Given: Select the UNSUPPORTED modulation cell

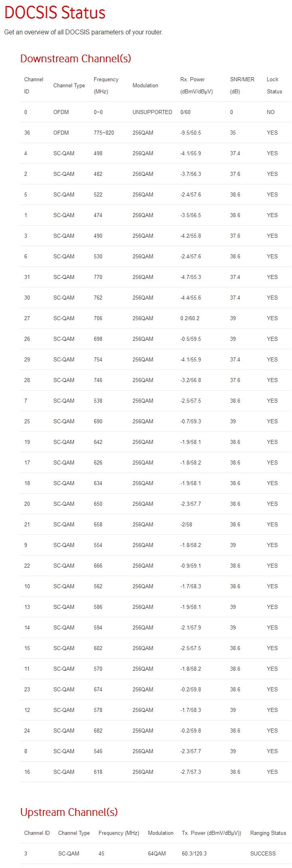Looking at the screenshot, I should tap(152, 112).
